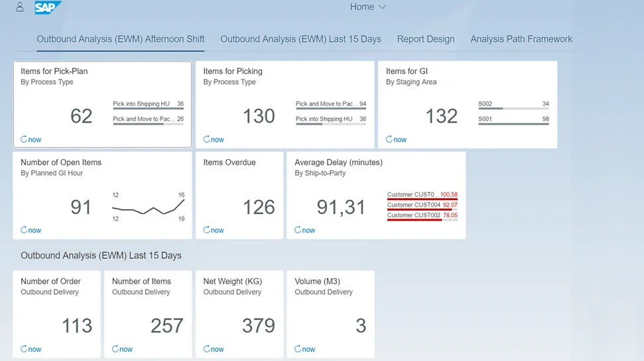
Task: Switch to Outbound Analysis Afternoon Shift tab
Action: point(120,39)
